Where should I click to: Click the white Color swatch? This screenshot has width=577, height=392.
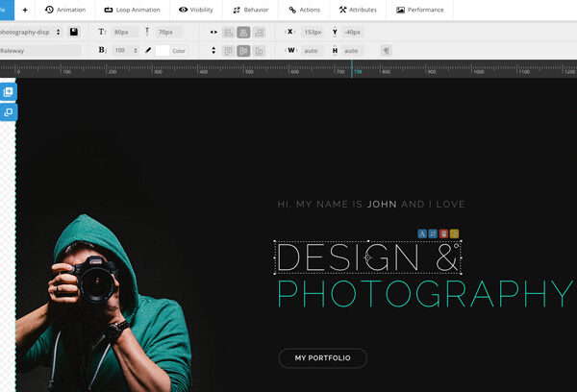tap(163, 50)
